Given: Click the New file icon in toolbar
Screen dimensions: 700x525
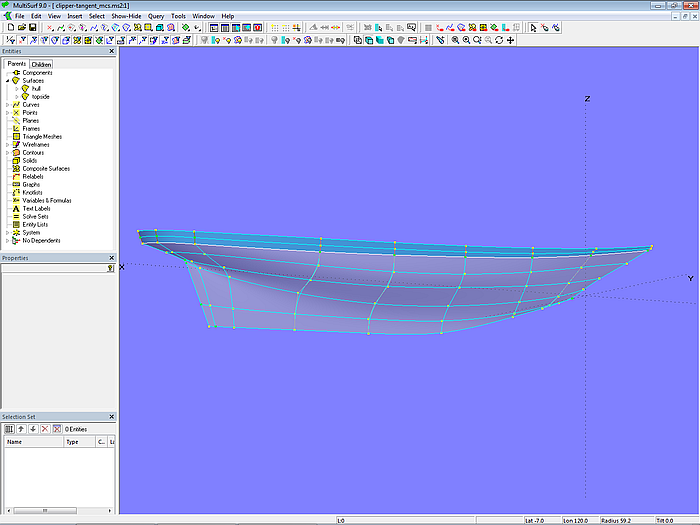Looking at the screenshot, I should point(9,28).
